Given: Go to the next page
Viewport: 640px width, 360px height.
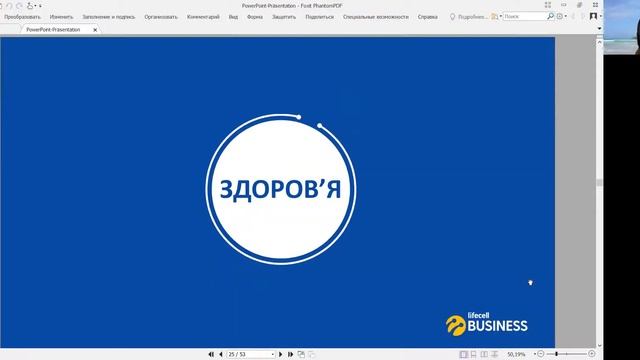Looking at the screenshot, I should click(x=280, y=354).
